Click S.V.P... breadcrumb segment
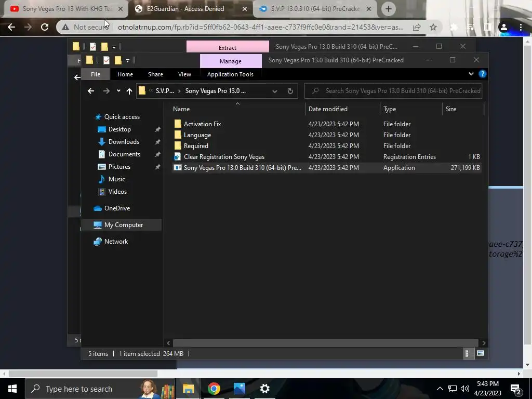Image resolution: width=532 pixels, height=399 pixels. click(x=165, y=91)
